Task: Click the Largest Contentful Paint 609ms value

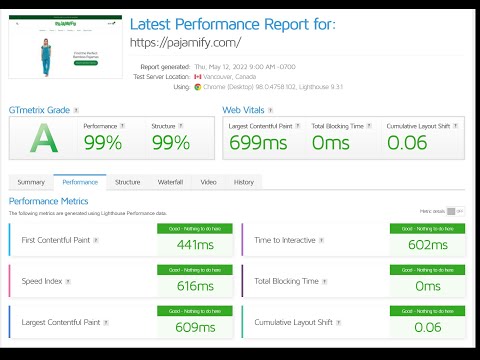Action: click(x=195, y=327)
